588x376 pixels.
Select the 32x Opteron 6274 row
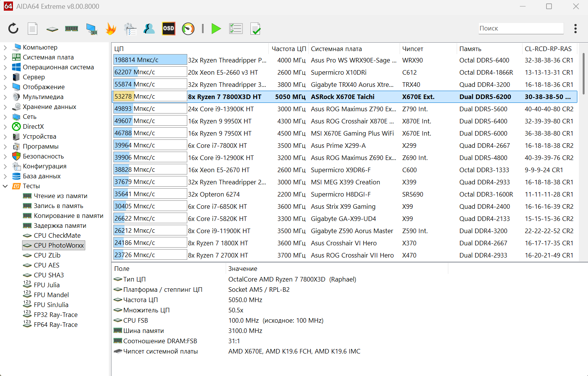tap(345, 194)
